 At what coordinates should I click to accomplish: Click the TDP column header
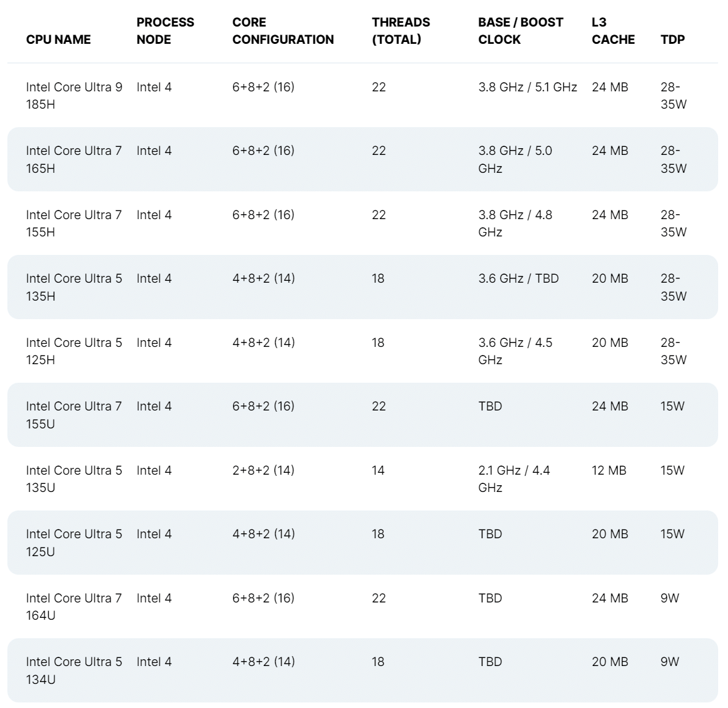click(x=672, y=40)
